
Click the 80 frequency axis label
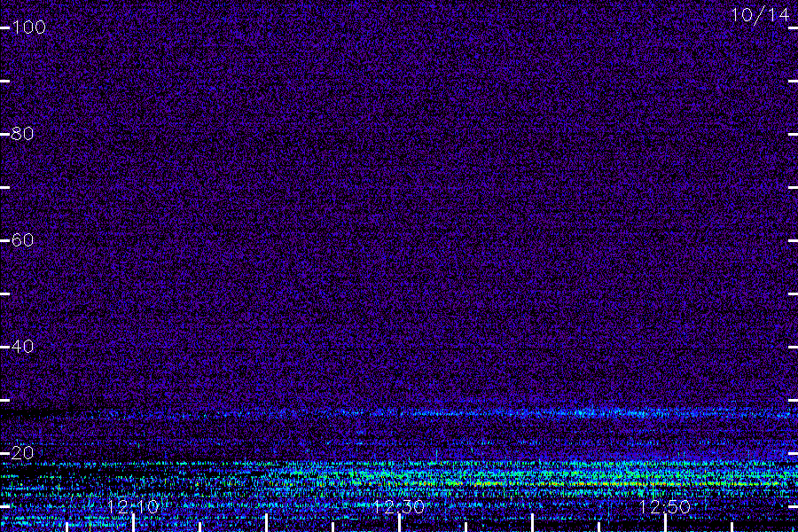point(22,134)
